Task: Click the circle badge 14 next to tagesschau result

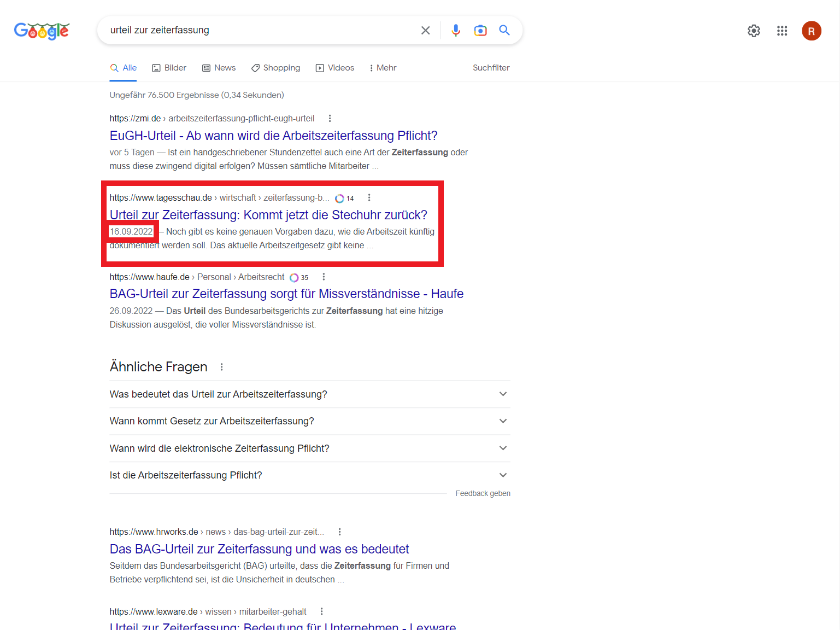Action: tap(344, 199)
